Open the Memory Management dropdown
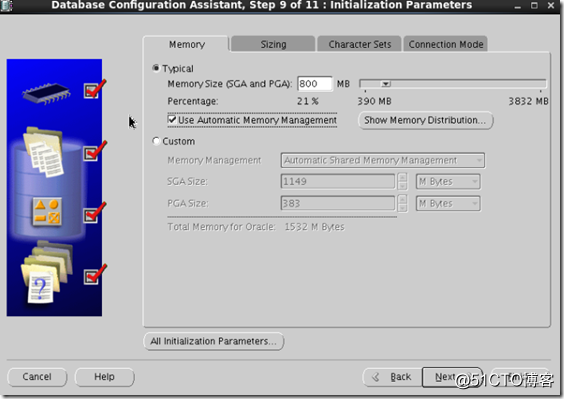Viewport: 564px width, 399px height. point(382,160)
